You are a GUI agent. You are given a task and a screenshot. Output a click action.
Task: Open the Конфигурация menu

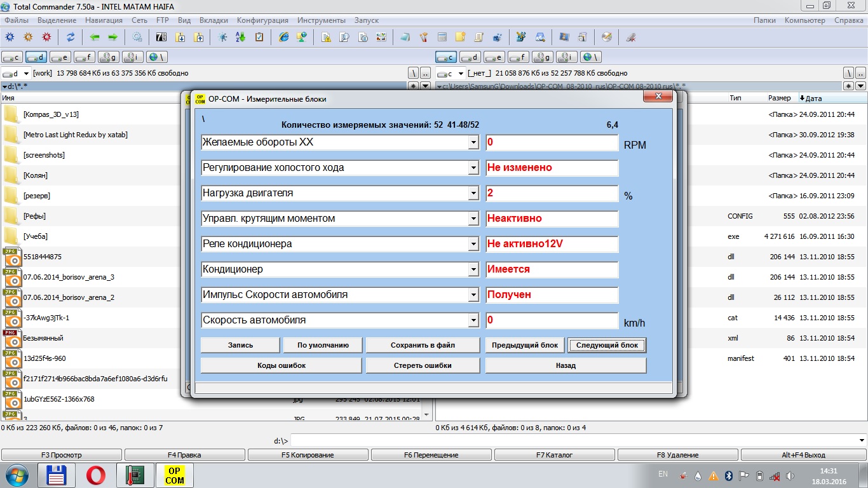click(262, 20)
